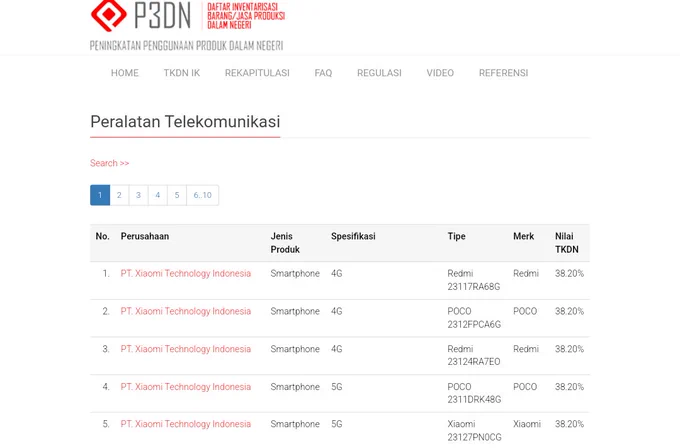Go to REKAPITULASI page
This screenshot has width=680, height=448.
(x=257, y=73)
